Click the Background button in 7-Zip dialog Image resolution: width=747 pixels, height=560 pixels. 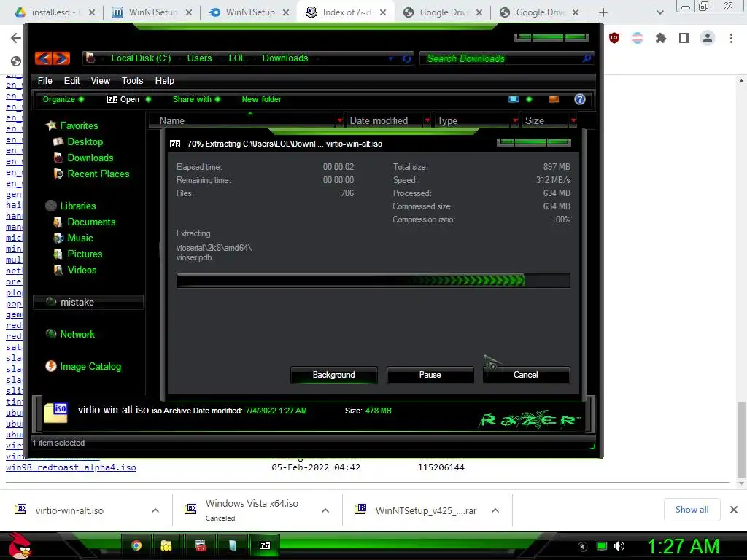(x=333, y=375)
